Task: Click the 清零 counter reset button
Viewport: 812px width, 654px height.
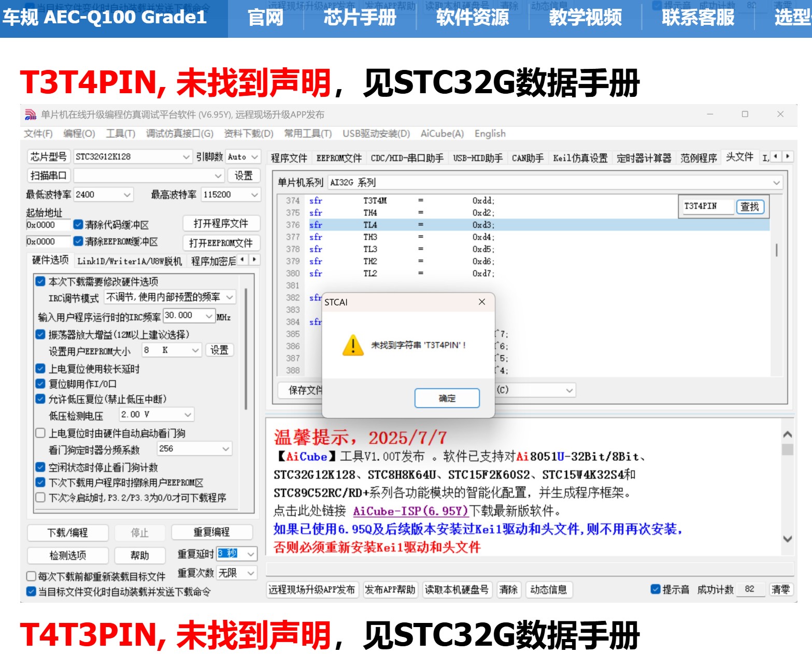Action: click(780, 589)
